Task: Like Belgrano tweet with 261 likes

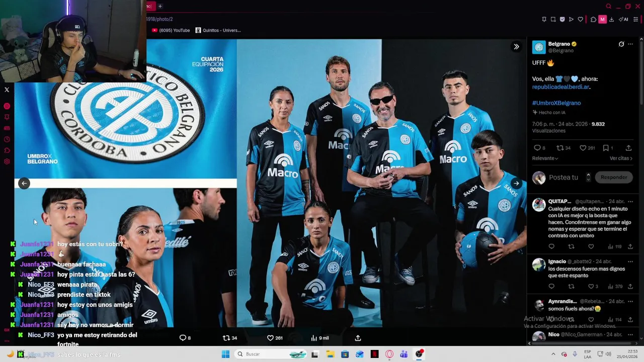Action: [587, 148]
